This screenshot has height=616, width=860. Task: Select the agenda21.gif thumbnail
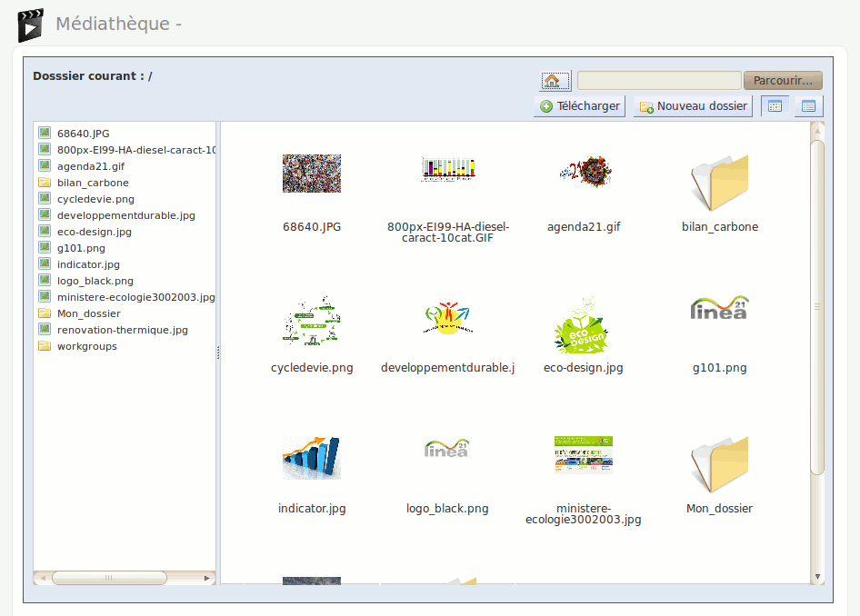point(584,171)
